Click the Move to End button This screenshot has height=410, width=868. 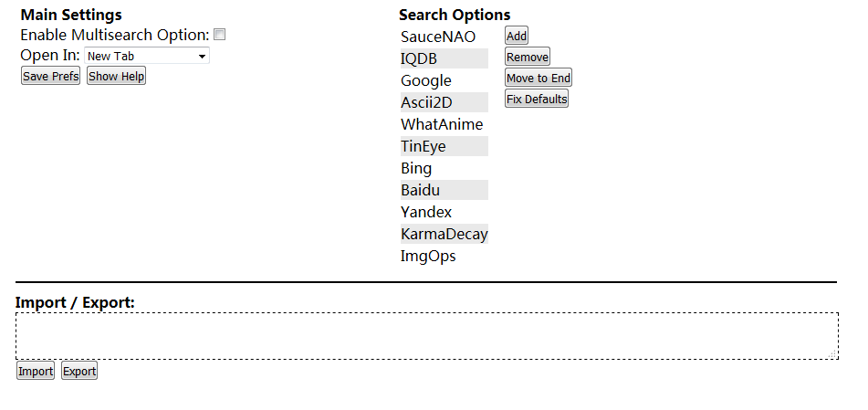(539, 79)
